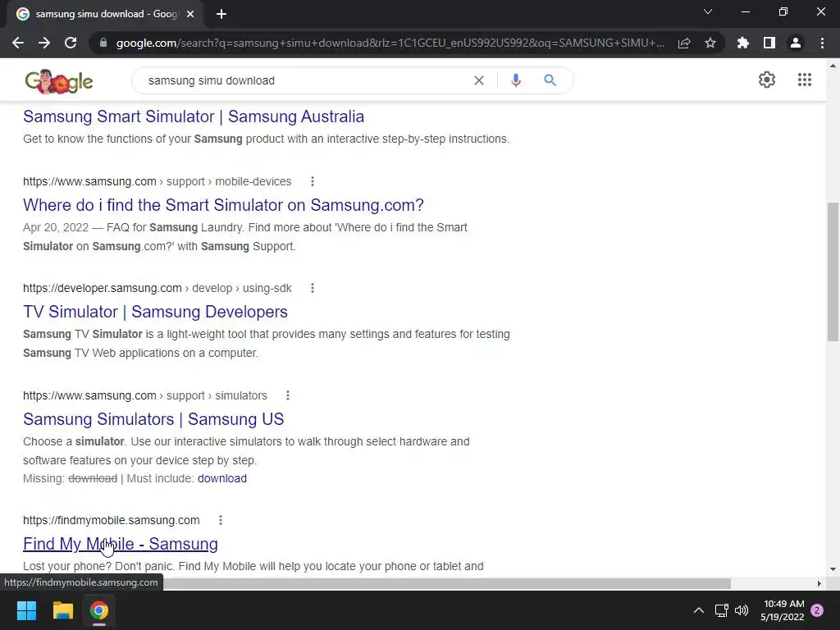Share this page from the address bar
The width and height of the screenshot is (840, 630).
(x=684, y=43)
